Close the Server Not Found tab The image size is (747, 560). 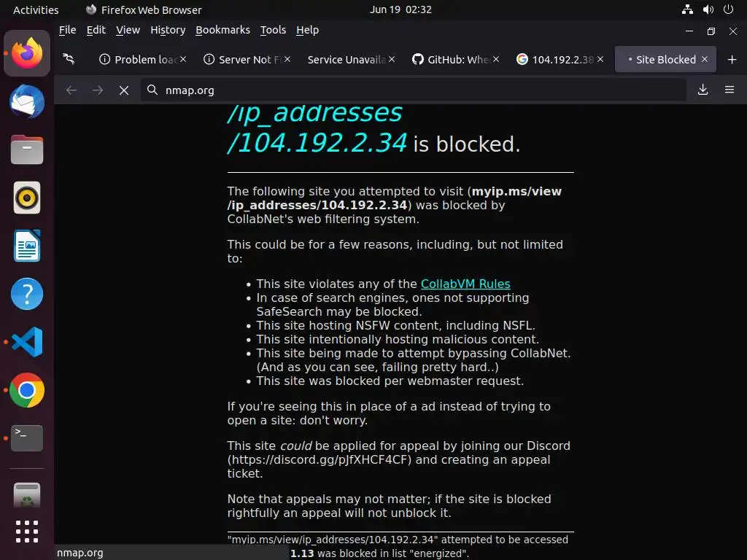click(x=287, y=59)
